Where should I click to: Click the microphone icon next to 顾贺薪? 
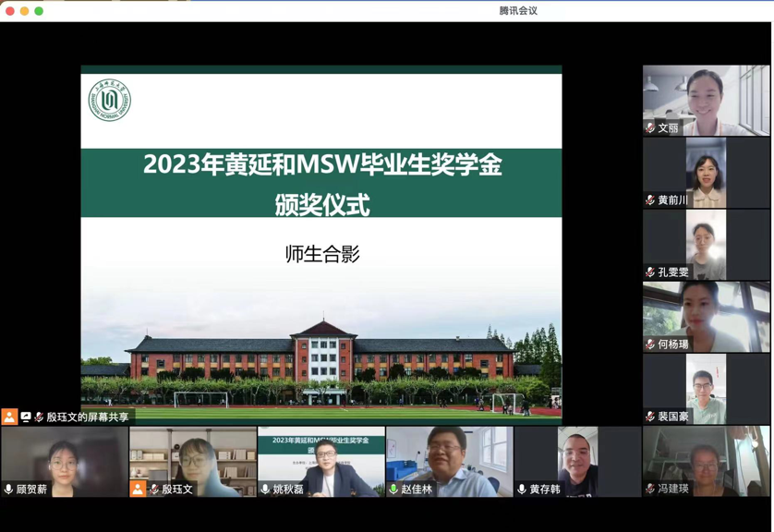[9, 490]
